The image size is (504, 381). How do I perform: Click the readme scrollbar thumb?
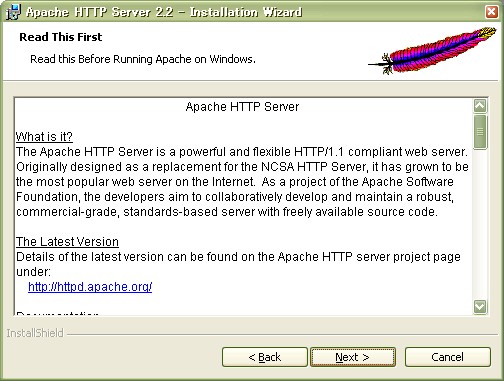pyautogui.click(x=480, y=132)
